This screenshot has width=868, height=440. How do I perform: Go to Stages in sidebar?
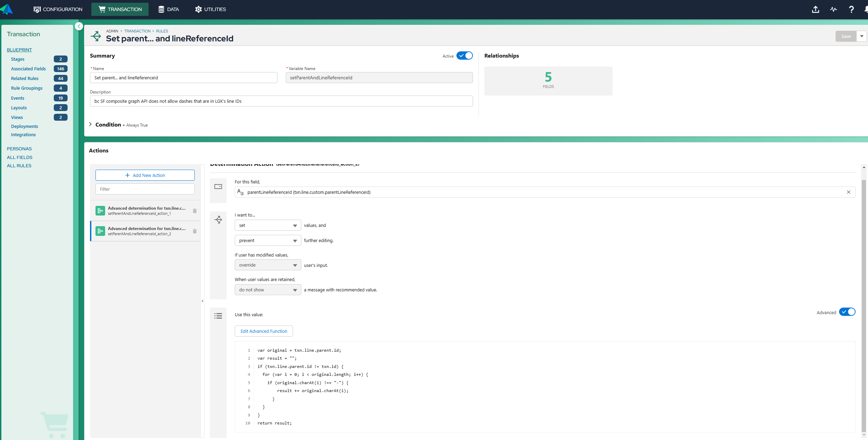(18, 59)
